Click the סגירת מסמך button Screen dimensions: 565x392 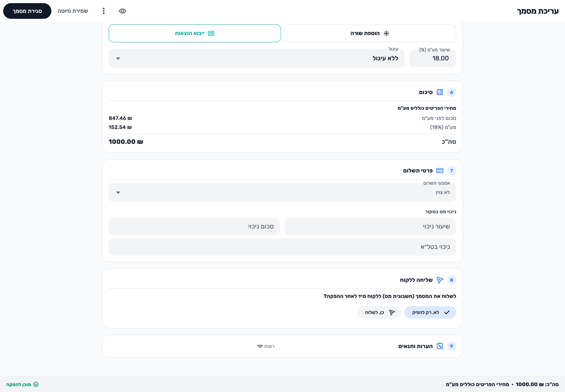[x=27, y=11]
